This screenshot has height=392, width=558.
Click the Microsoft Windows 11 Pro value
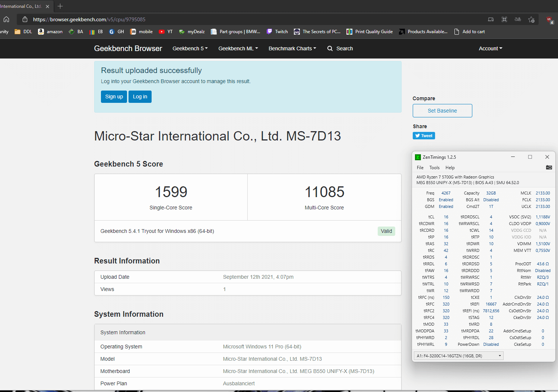click(262, 347)
